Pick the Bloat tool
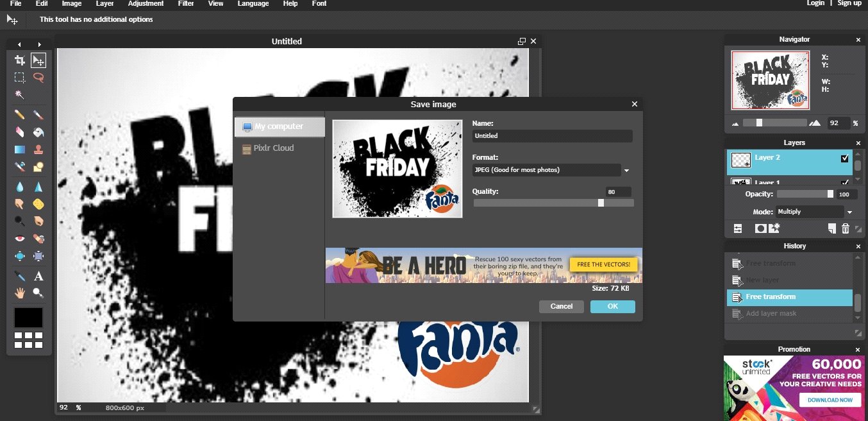Viewport: 868px width, 421px height. tap(20, 256)
